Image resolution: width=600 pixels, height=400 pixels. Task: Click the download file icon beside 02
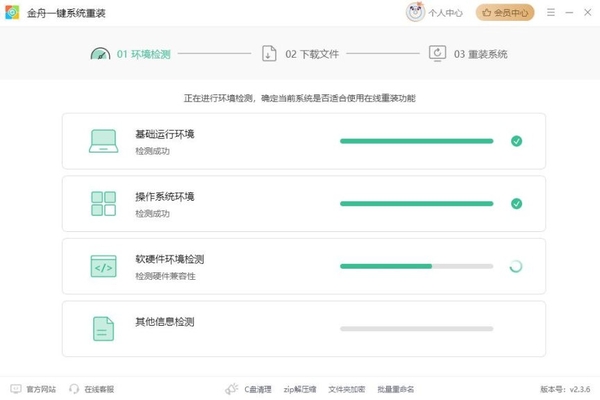coord(269,54)
